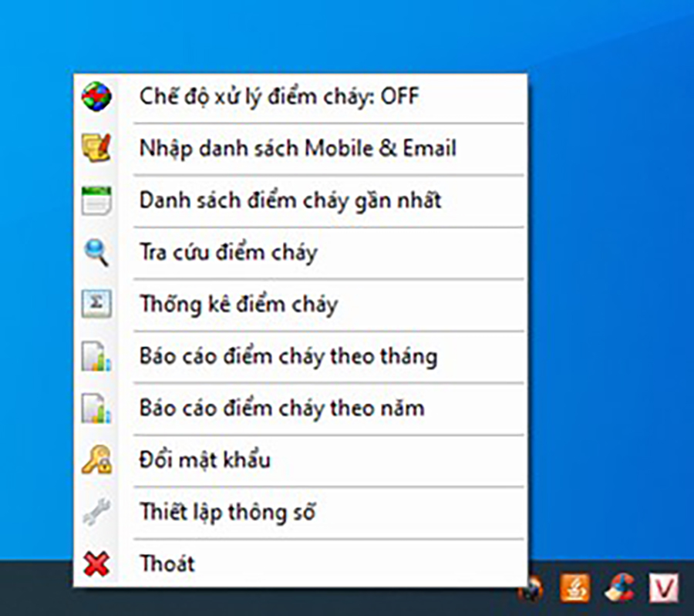Select Báo cáo điểm cháy theo tháng

coord(301,356)
